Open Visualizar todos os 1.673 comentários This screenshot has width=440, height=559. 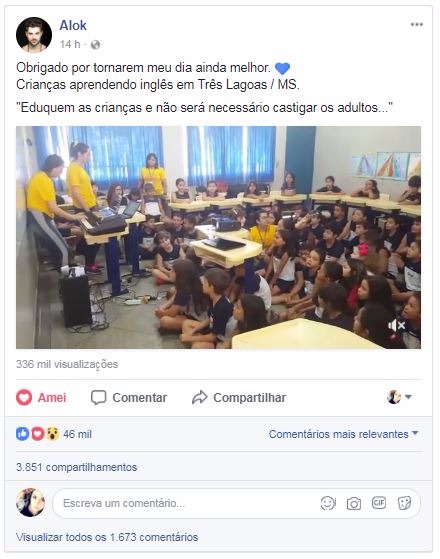tap(107, 537)
